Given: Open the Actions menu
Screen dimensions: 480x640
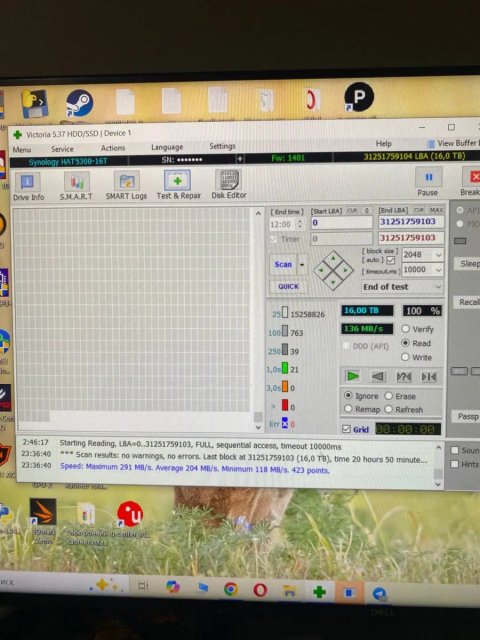Looking at the screenshot, I should pos(113,148).
